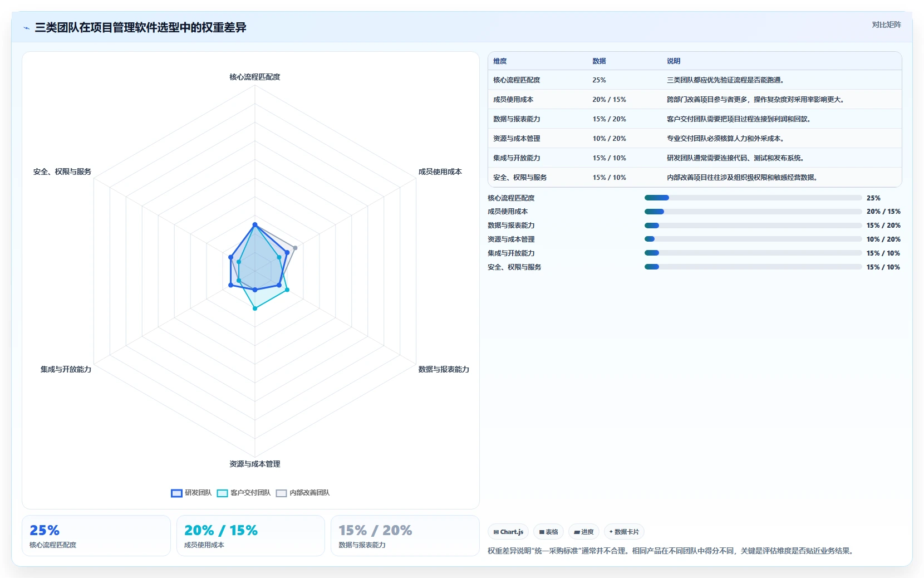Viewport: 924px width, 578px height.
Task: Click 研发团队通常需要连接代码 description
Action: pyautogui.click(x=735, y=158)
